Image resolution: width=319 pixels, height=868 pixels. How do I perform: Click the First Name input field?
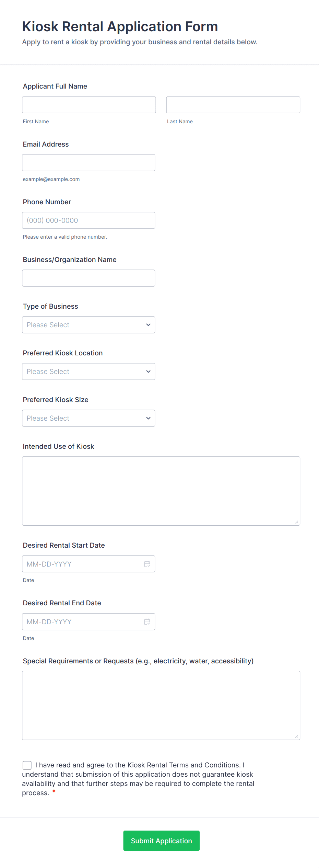[x=89, y=105]
